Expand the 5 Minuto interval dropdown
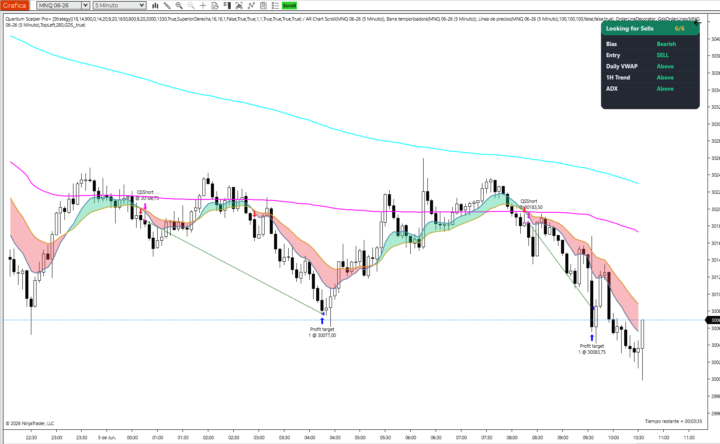This screenshot has height=444, width=720. tap(119, 6)
